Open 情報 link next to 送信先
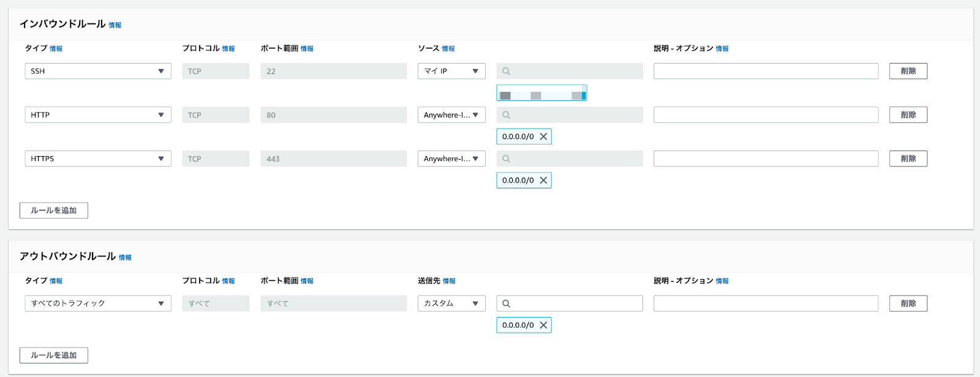Image resolution: width=980 pixels, height=377 pixels. (x=449, y=282)
